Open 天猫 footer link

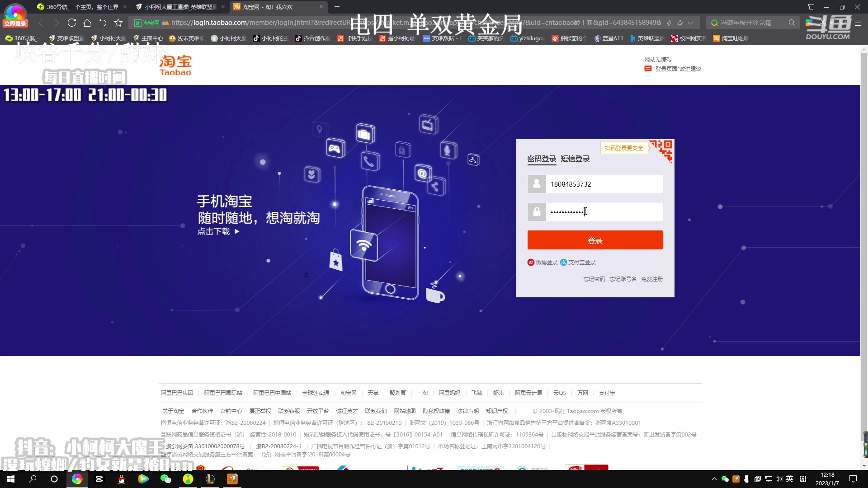coord(373,393)
